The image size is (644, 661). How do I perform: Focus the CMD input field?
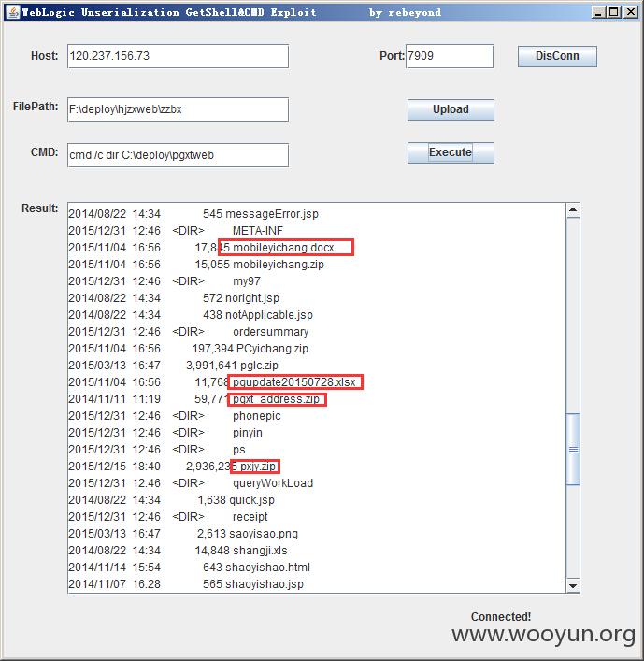[x=178, y=155]
